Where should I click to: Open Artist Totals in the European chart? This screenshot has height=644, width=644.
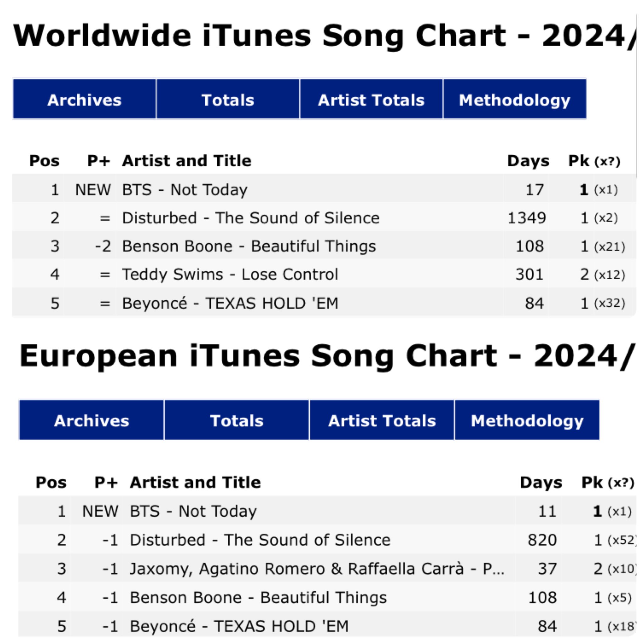(x=382, y=420)
